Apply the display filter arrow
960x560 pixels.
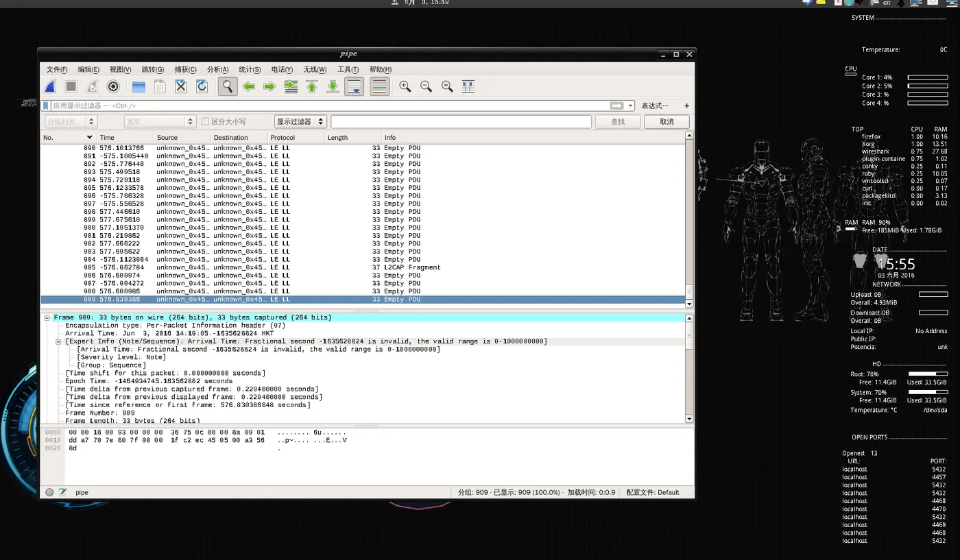click(617, 106)
